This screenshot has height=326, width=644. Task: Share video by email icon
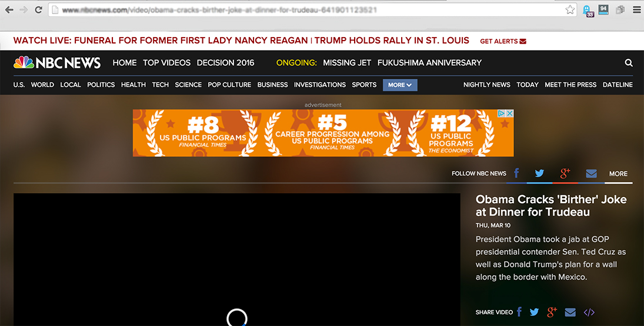coord(570,312)
